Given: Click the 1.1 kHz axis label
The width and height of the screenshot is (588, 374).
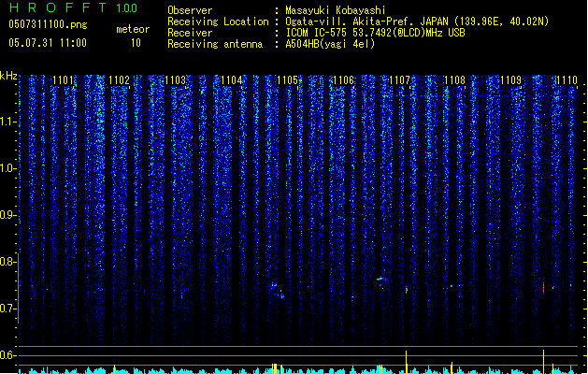Looking at the screenshot, I should pyautogui.click(x=7, y=122).
